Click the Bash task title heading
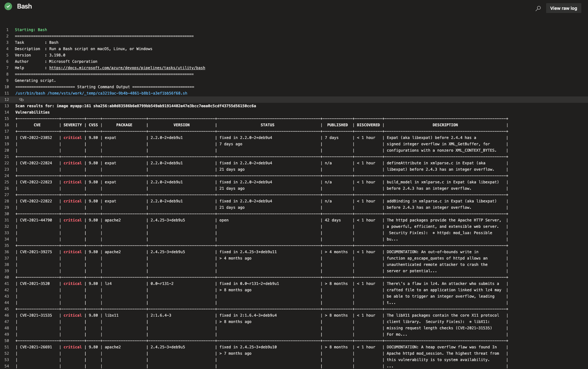This screenshot has height=369, width=588. click(x=24, y=6)
